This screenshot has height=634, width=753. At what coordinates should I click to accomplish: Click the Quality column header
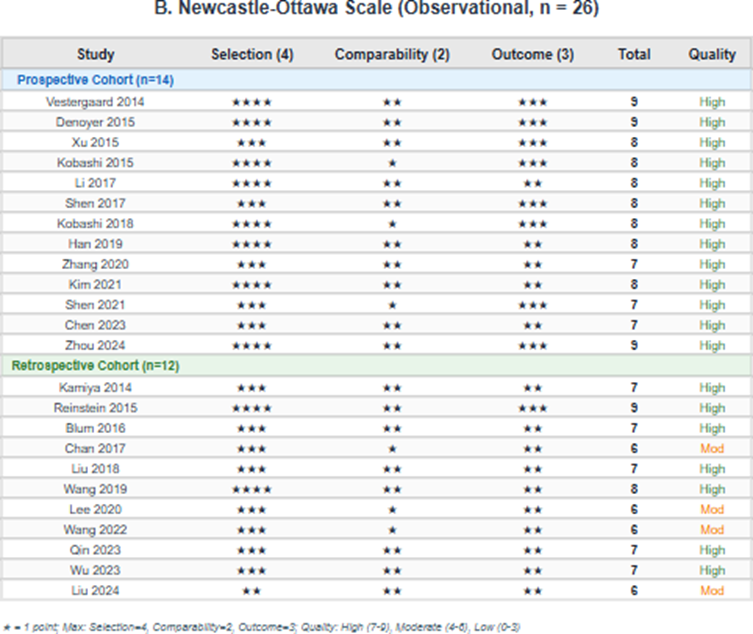click(712, 54)
